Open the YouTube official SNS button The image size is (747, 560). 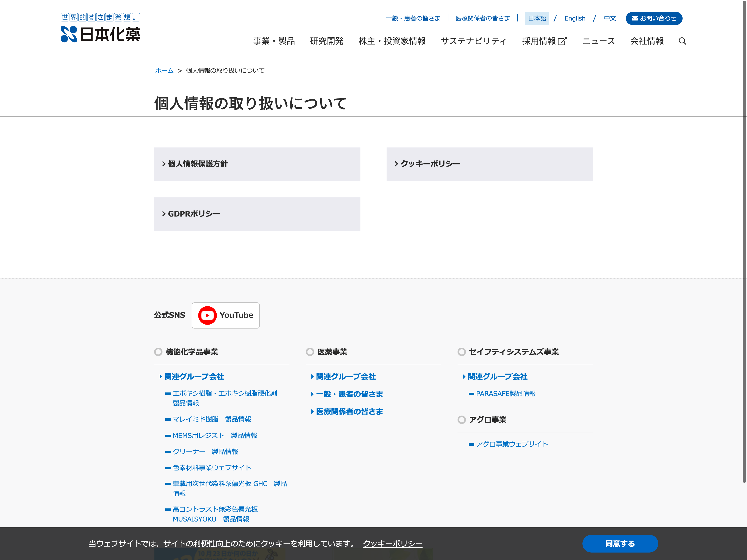226,315
